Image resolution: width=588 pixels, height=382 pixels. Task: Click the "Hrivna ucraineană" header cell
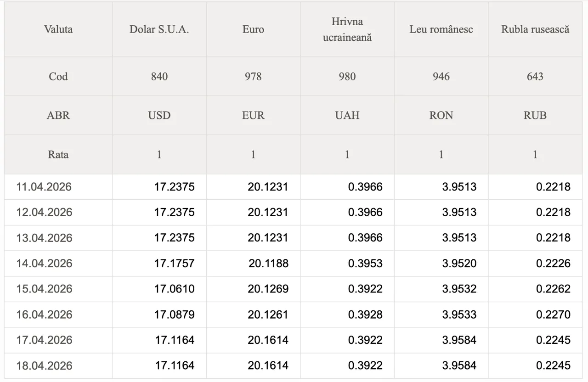[347, 29]
